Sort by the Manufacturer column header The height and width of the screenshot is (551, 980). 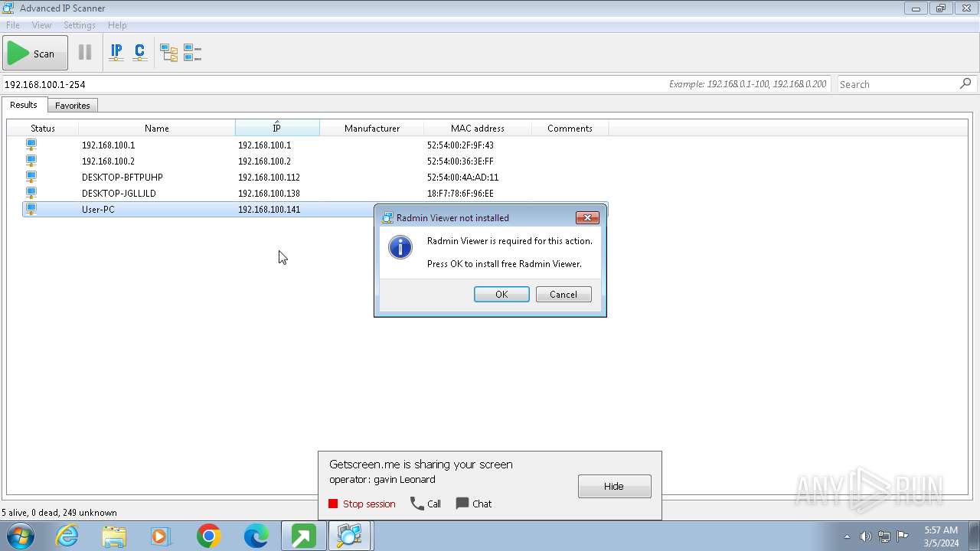372,128
